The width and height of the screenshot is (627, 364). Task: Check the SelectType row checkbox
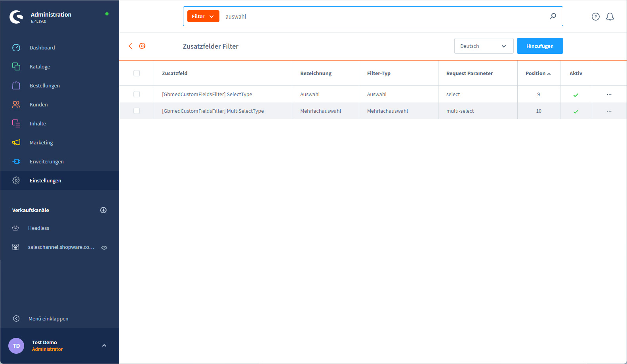coord(137,94)
